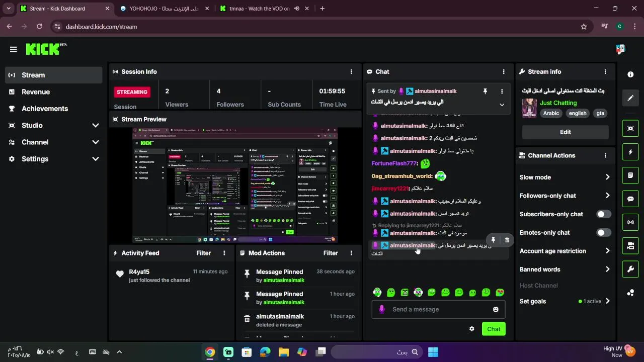The height and width of the screenshot is (362, 644).
Task: Click the green Chat send button
Action: pos(494,329)
